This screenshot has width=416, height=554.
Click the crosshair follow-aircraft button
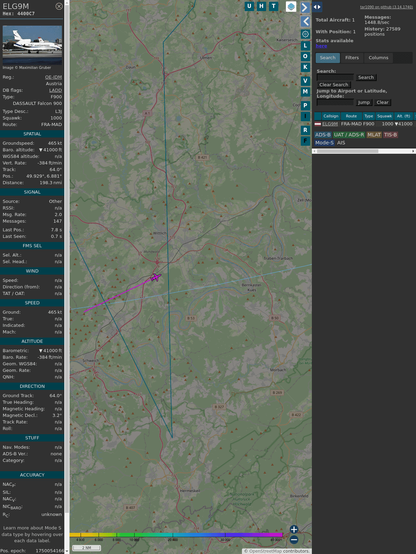click(x=305, y=34)
